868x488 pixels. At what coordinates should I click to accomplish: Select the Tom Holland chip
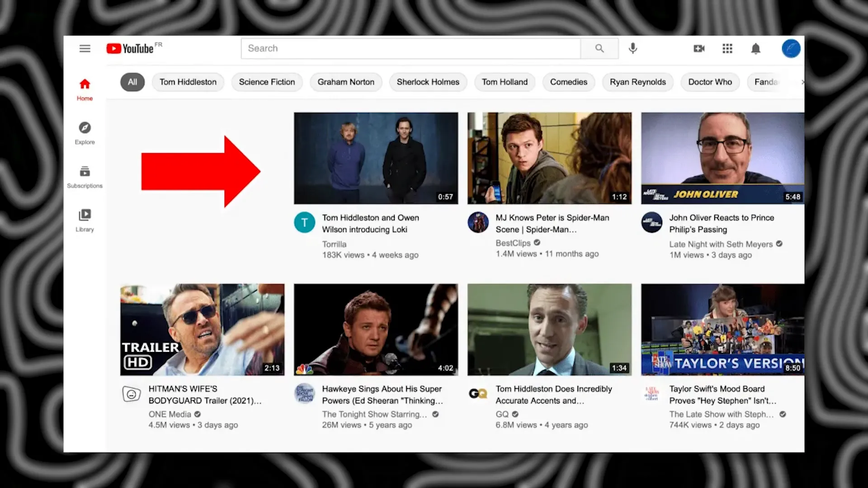tap(505, 82)
